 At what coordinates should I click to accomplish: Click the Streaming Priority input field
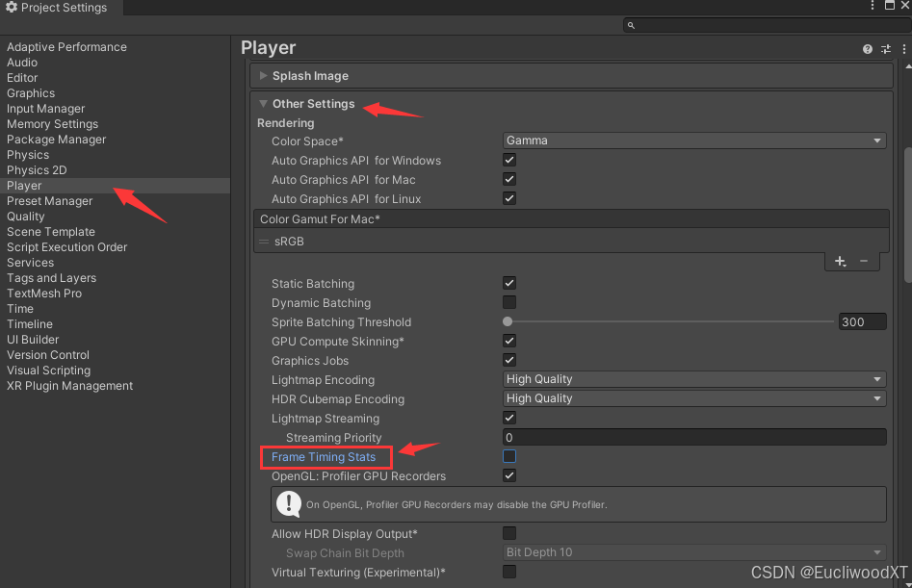pos(694,437)
